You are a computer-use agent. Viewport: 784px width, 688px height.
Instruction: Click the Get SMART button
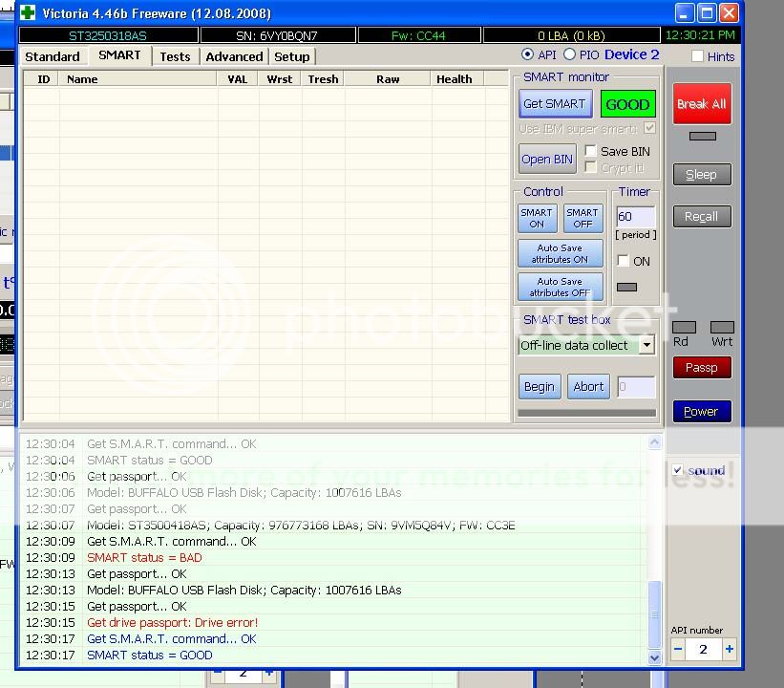click(555, 103)
